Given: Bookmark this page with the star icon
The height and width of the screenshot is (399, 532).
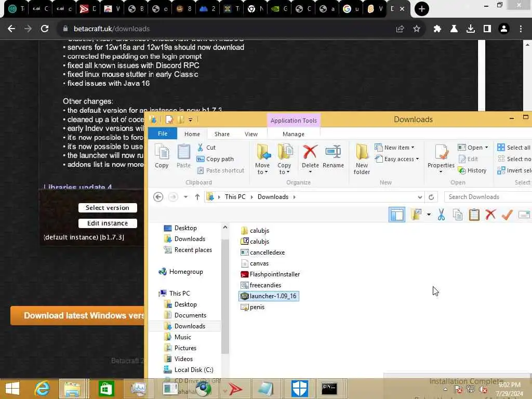Looking at the screenshot, I should 417,29.
